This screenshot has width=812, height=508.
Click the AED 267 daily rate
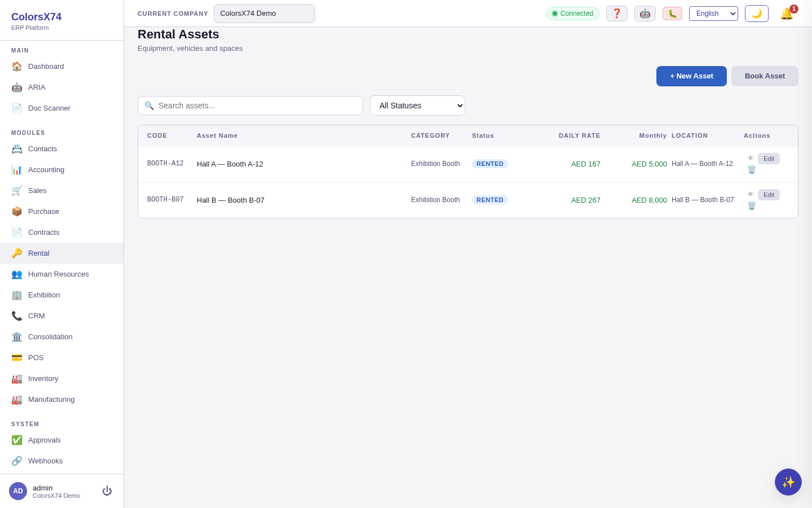[x=586, y=200]
